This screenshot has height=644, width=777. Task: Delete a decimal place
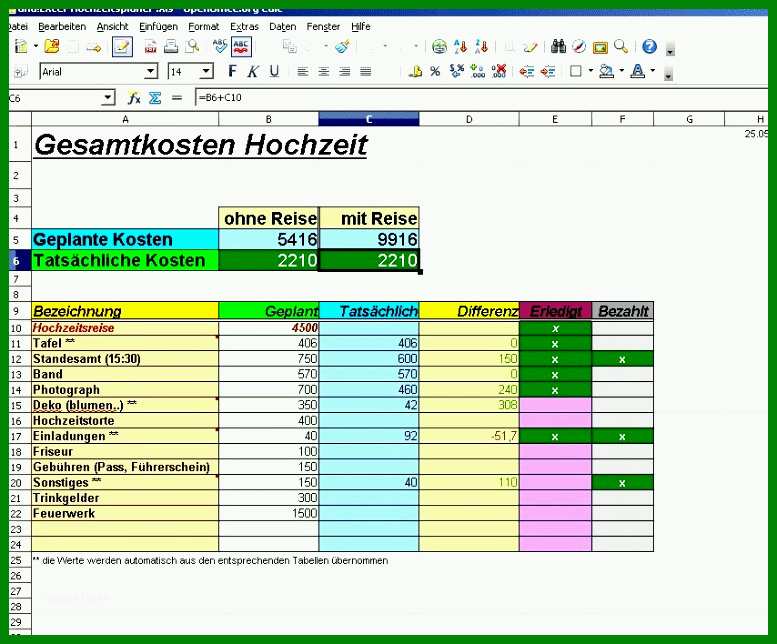pos(499,71)
